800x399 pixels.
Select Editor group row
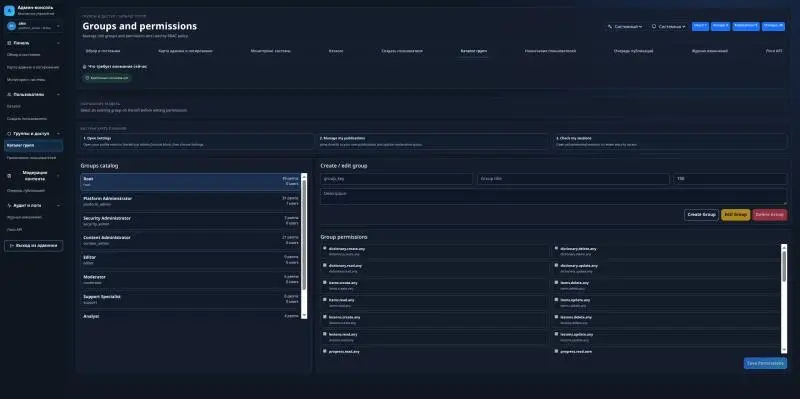pos(191,260)
